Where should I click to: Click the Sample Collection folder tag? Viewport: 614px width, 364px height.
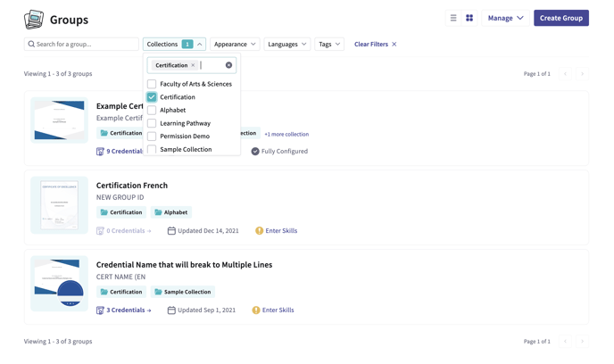click(182, 292)
